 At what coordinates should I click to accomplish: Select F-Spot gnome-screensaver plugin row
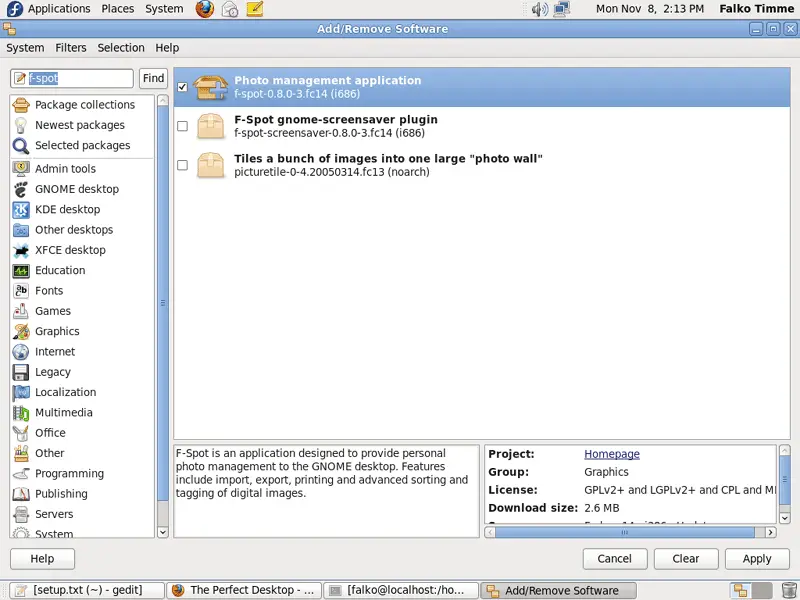[482, 126]
